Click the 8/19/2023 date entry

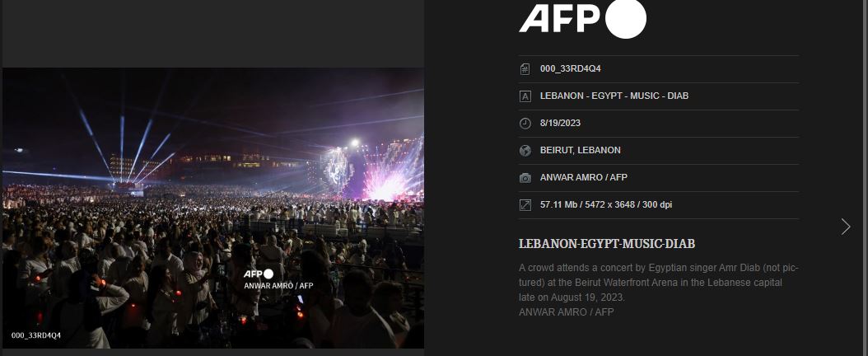pyautogui.click(x=560, y=124)
